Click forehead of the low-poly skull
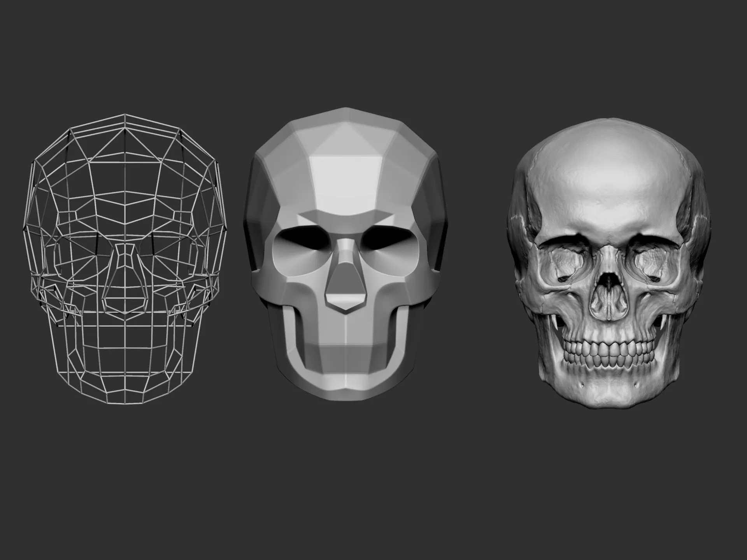The image size is (747, 560). click(345, 183)
